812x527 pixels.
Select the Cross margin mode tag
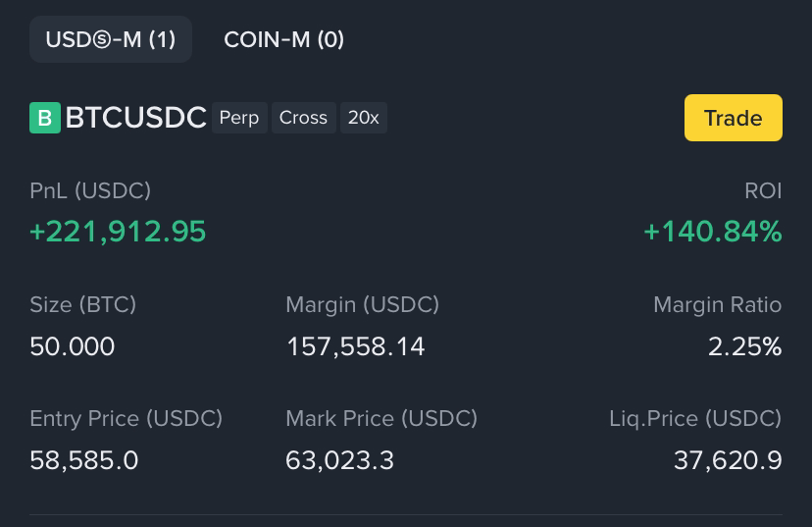(303, 118)
